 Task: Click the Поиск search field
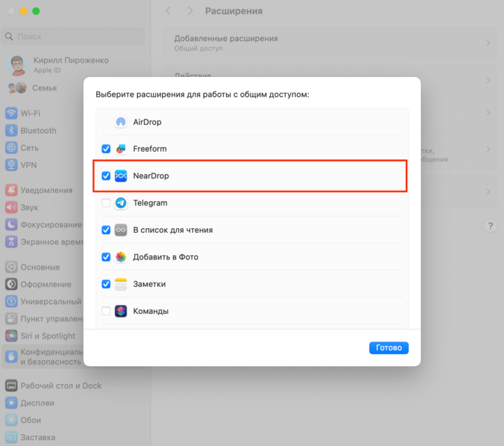pos(74,36)
